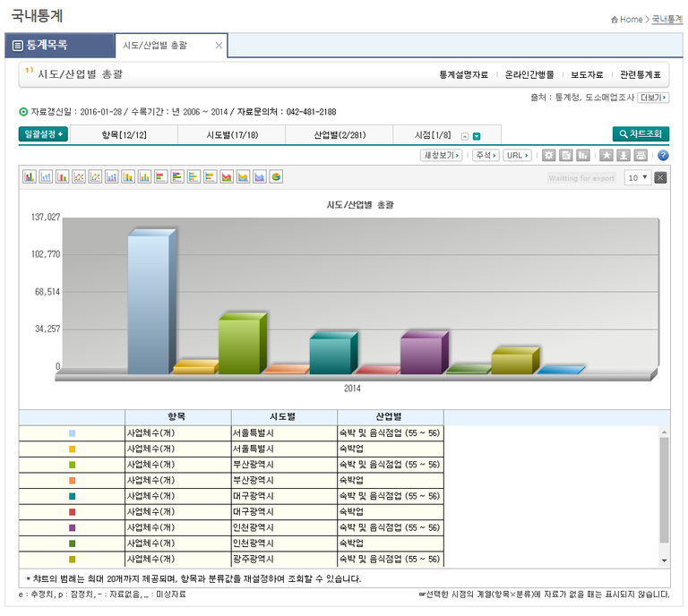Open the 산업별(2/281) tab
Screen dimensions: 688x616
[x=340, y=134]
